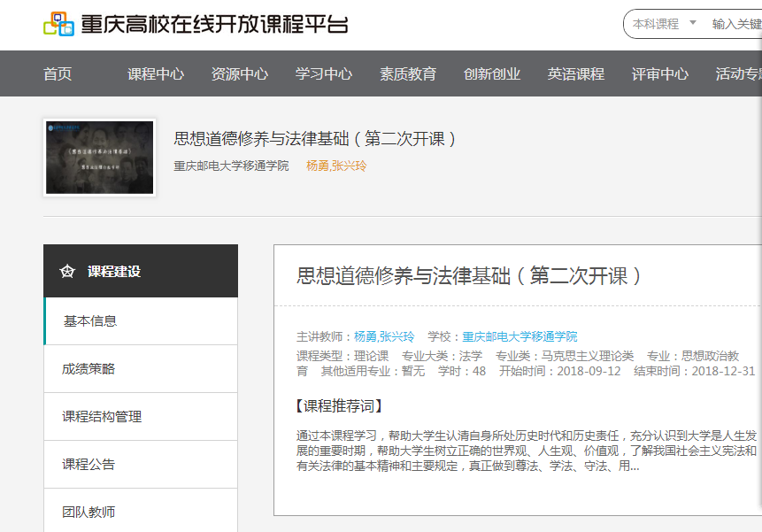Click the search input field
Viewport: 762px width, 532px height.
point(735,24)
